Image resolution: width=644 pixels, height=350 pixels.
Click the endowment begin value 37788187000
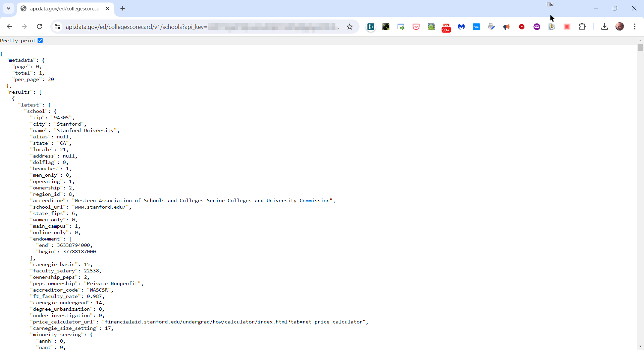[79, 252]
